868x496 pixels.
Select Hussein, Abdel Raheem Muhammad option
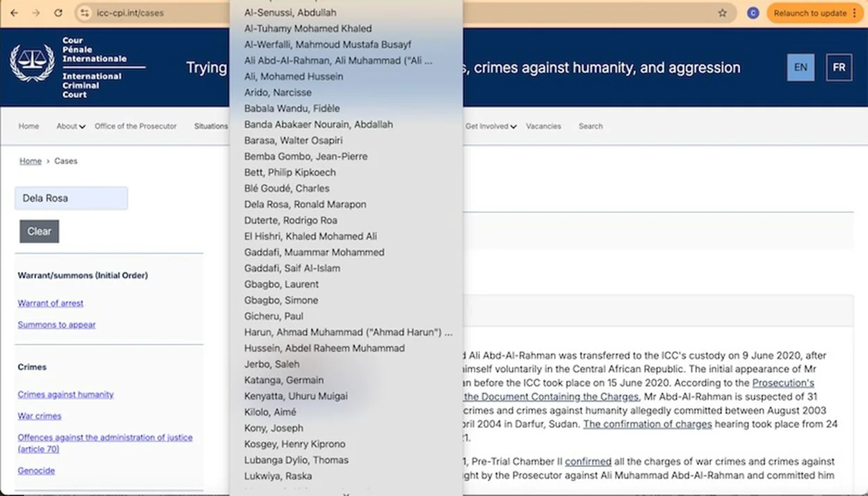(346, 348)
